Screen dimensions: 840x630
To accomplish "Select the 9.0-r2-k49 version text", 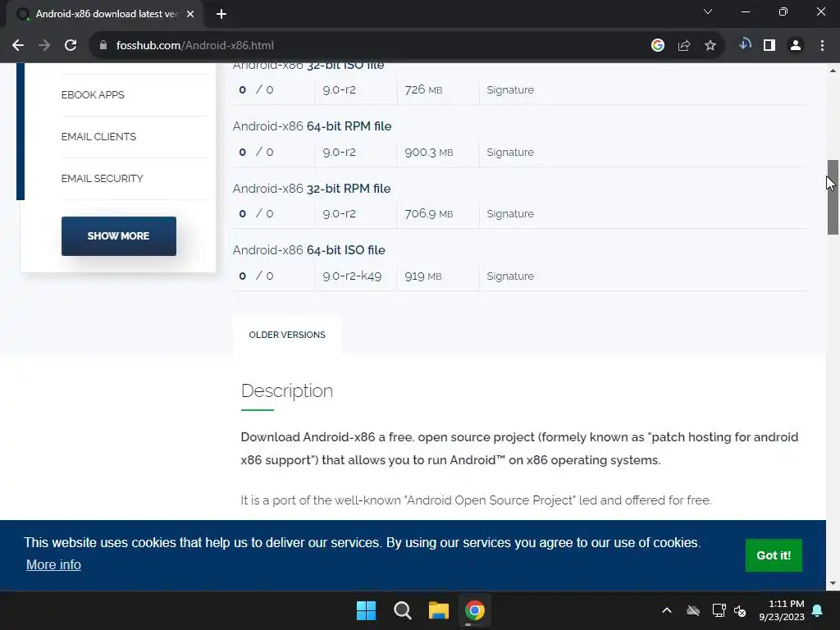I will click(352, 276).
